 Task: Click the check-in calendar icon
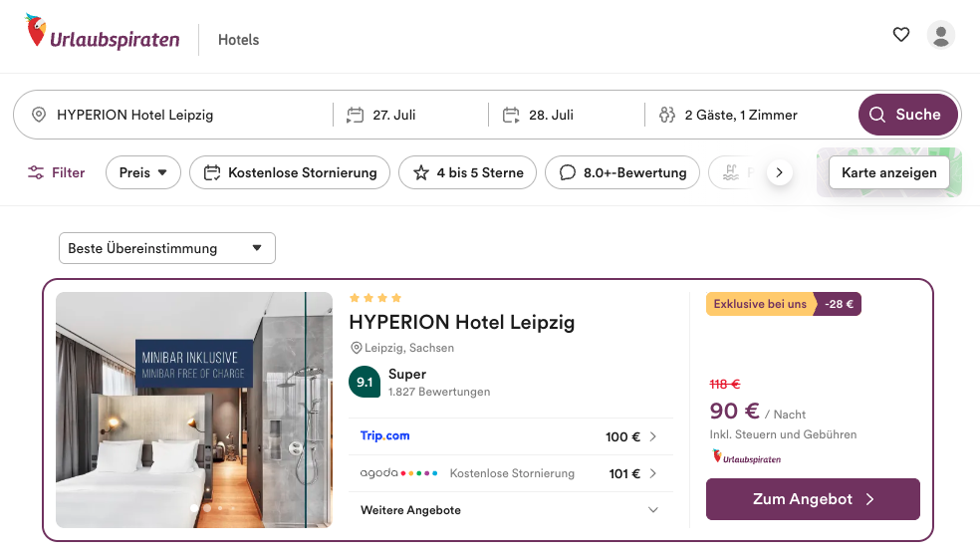[x=355, y=115]
